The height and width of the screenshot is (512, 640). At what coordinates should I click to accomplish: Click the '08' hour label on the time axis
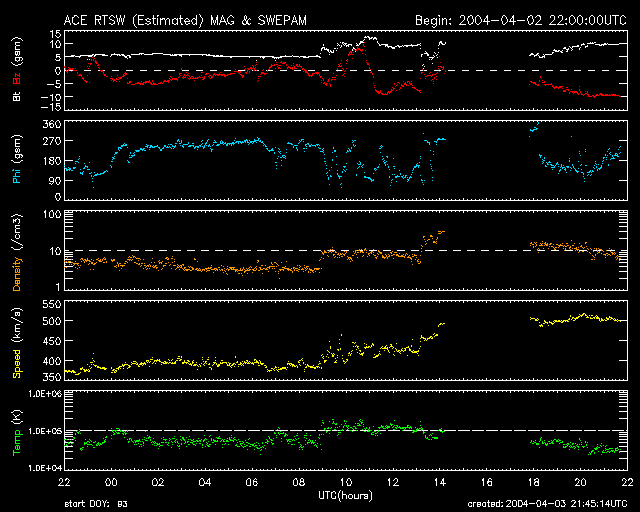[299, 483]
